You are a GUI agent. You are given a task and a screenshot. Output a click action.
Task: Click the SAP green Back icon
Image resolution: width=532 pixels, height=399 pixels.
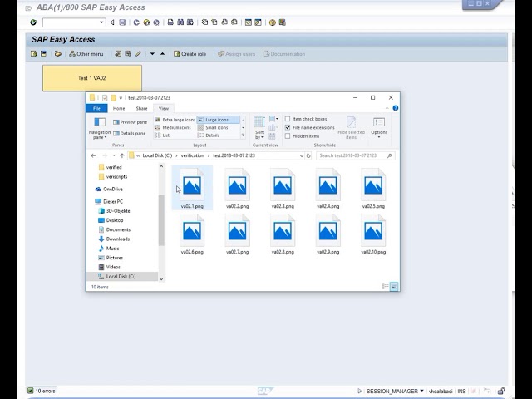pyautogui.click(x=136, y=22)
